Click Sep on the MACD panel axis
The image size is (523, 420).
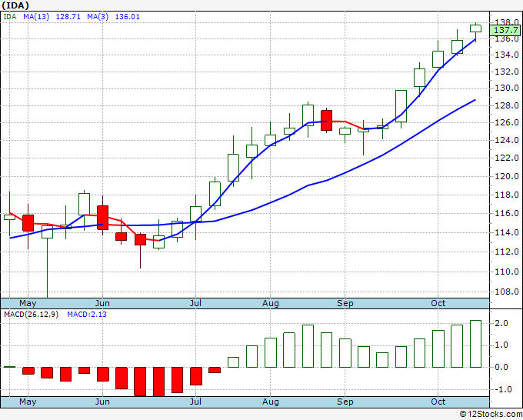pyautogui.click(x=345, y=402)
